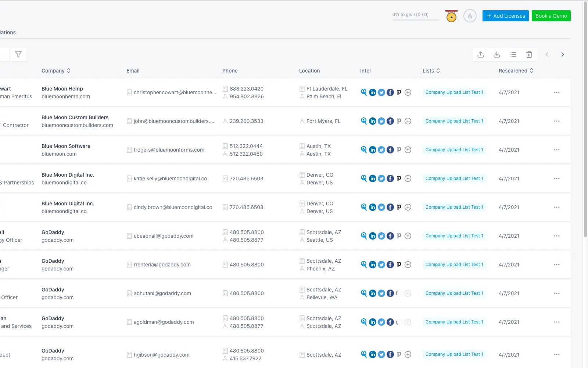Viewport: 588px width, 368px height.
Task: Open LinkedIn for rrenteria@godaddy.com row
Action: (373, 265)
